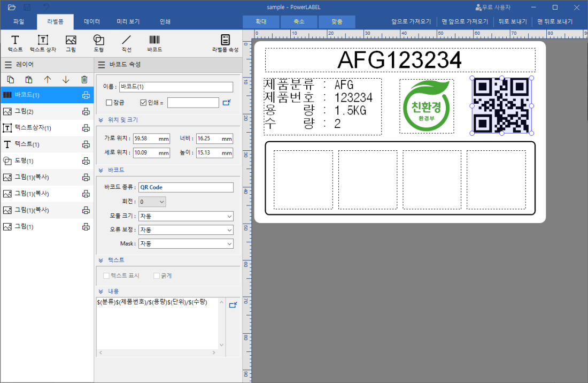Switch to the data (데이터) tab
Viewport: 588px width, 383px height.
tap(92, 22)
